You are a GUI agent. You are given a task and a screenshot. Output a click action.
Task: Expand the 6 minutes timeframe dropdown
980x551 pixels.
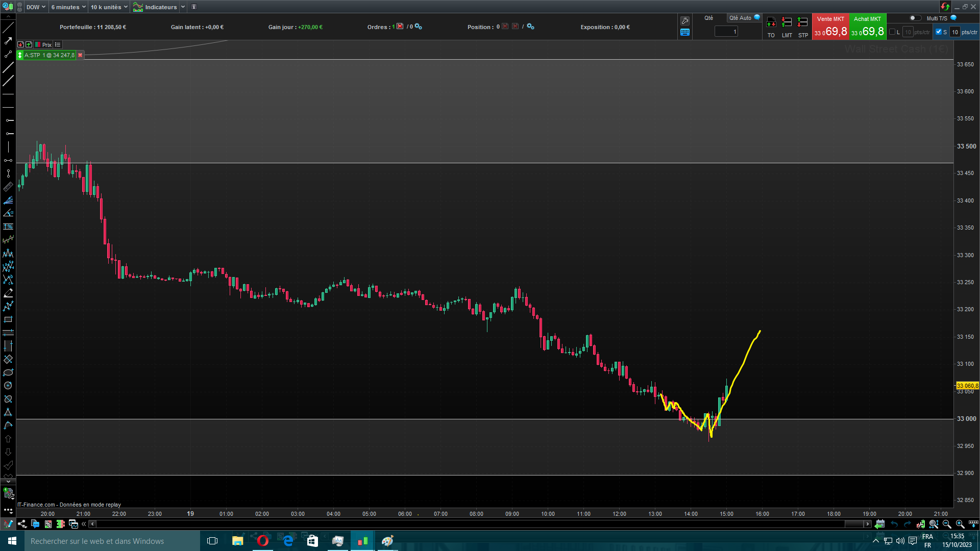point(68,7)
